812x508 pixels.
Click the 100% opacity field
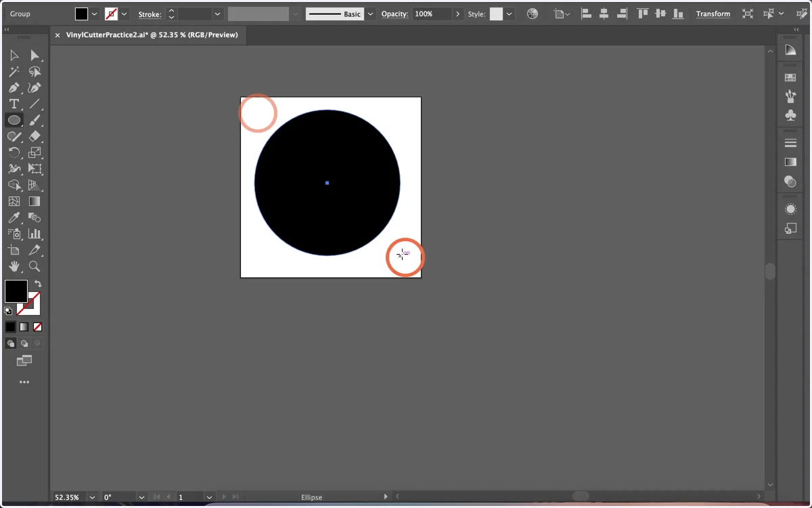[431, 14]
